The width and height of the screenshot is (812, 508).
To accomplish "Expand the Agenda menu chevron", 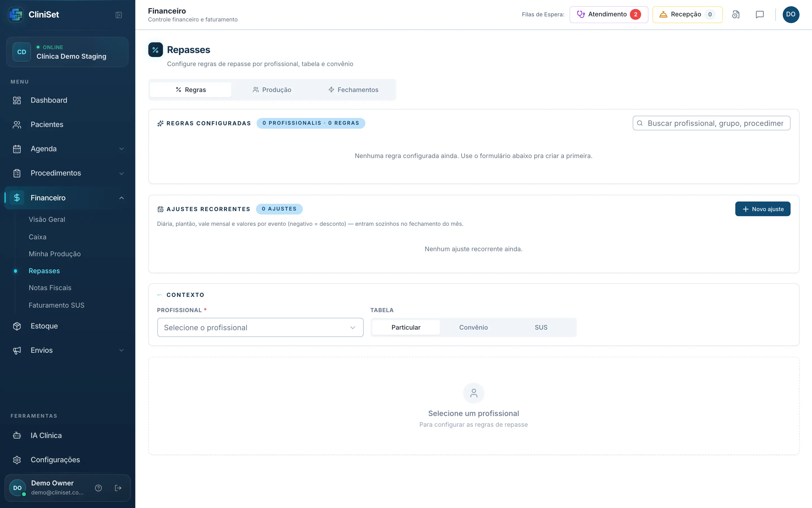I will pyautogui.click(x=122, y=149).
